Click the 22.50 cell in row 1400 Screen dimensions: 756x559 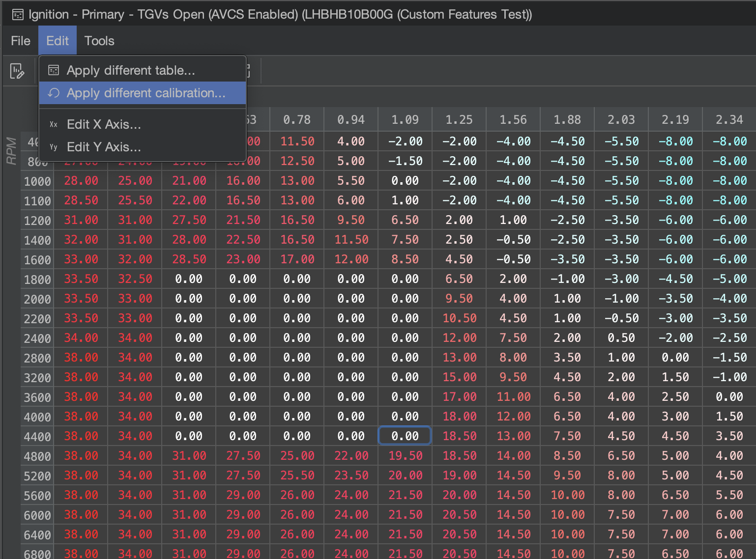coord(243,239)
